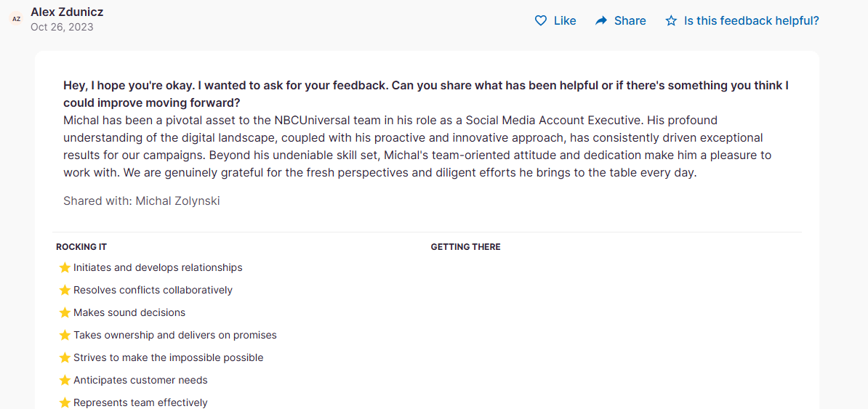This screenshot has height=409, width=868.
Task: Mark "Is this feedback helpful?"
Action: 751,20
